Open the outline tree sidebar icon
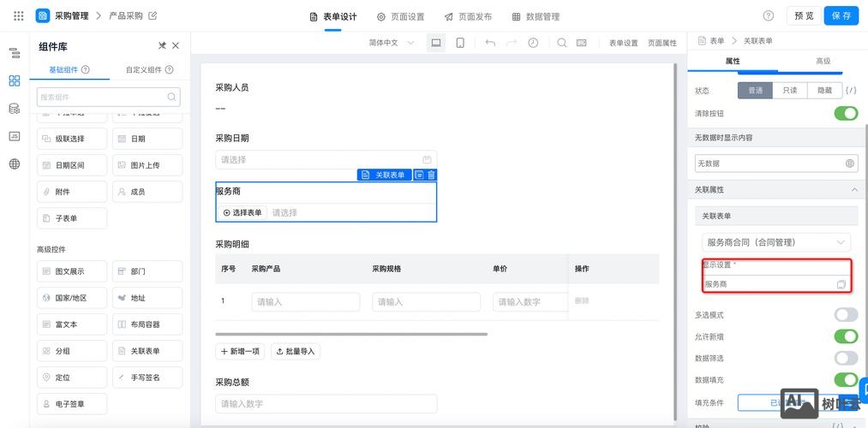 click(x=15, y=54)
